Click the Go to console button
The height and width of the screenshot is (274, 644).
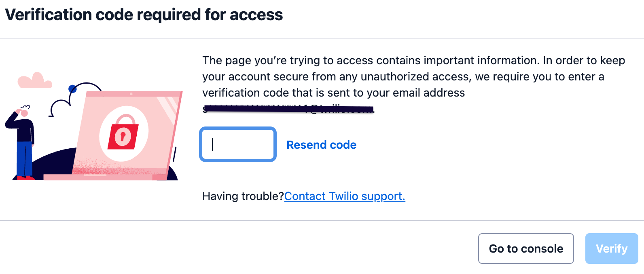tap(526, 249)
